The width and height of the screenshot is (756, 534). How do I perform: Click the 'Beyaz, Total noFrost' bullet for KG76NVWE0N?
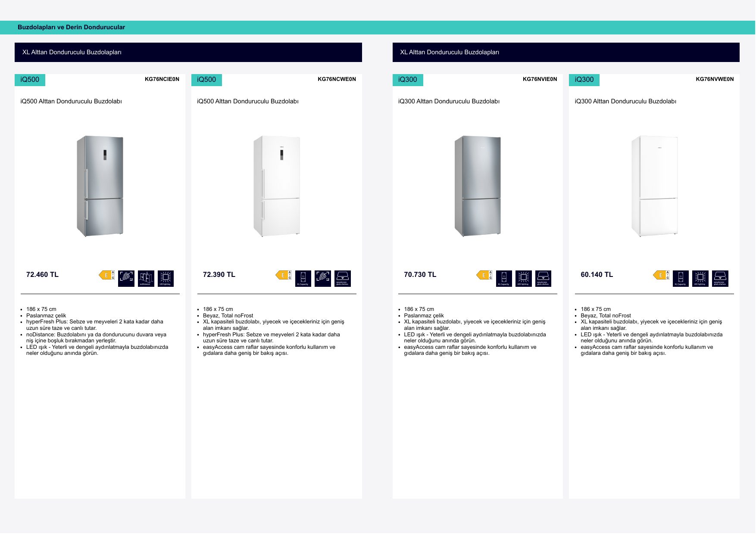[606, 316]
